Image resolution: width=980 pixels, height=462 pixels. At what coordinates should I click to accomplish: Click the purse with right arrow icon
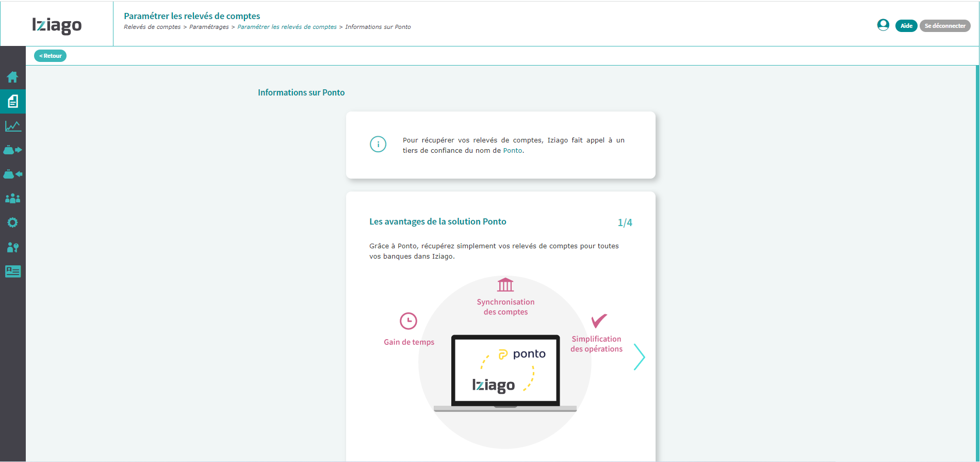(x=12, y=150)
